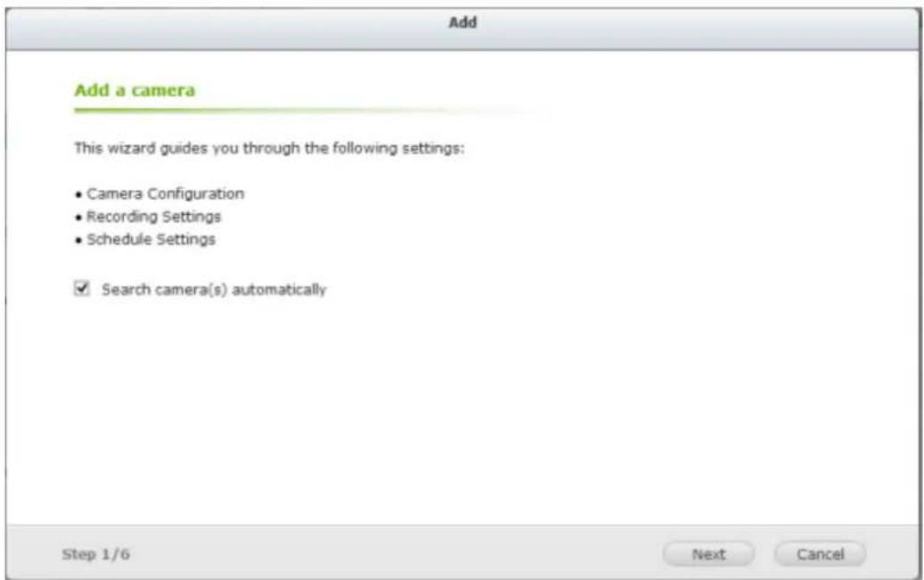Click the wizard guides introduction sentence

pyautogui.click(x=269, y=148)
